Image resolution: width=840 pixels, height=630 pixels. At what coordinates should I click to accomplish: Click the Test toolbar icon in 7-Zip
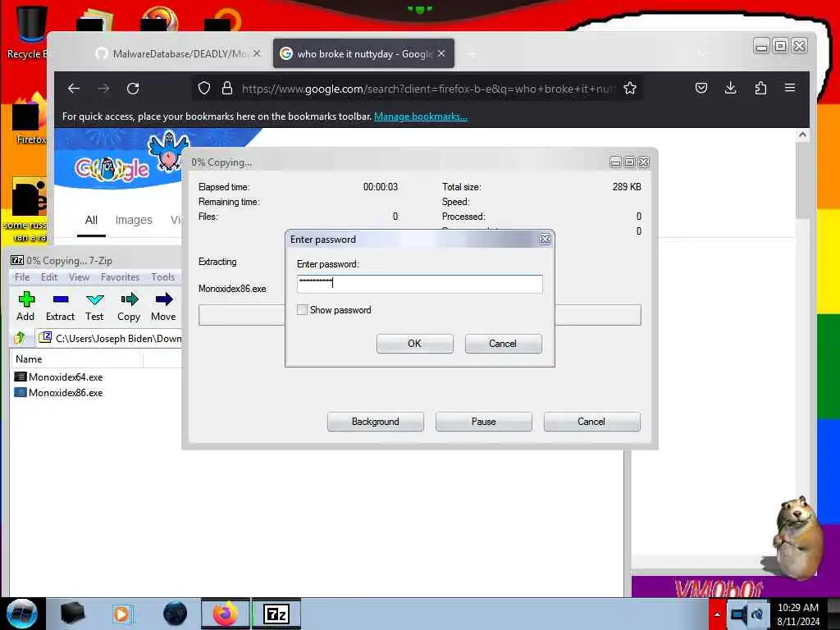click(x=95, y=299)
